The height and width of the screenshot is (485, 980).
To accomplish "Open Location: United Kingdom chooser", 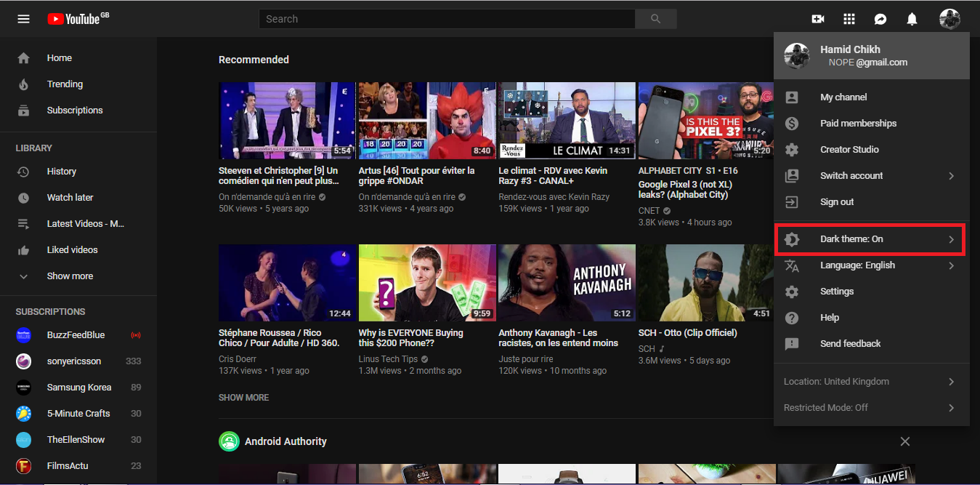I will pyautogui.click(x=870, y=382).
